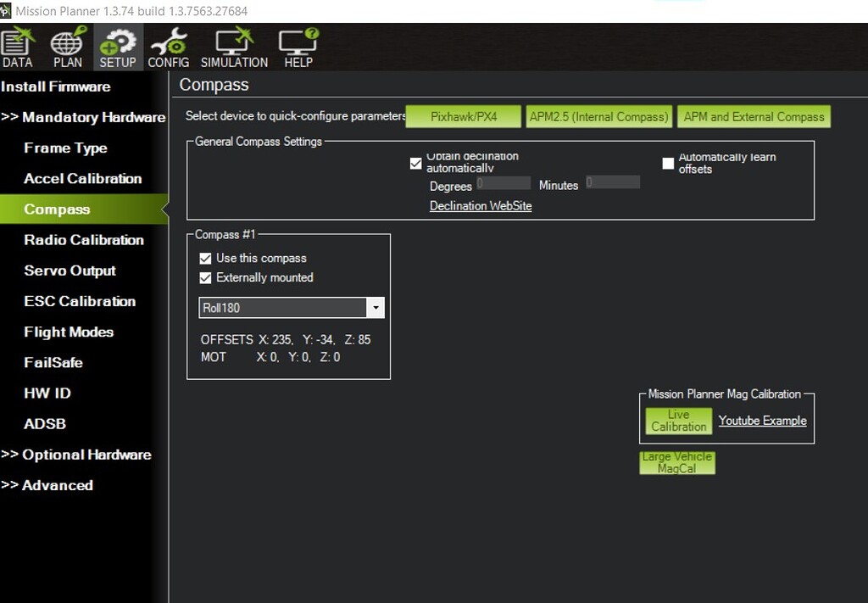Open the Declination WebSite link
The width and height of the screenshot is (868, 603).
(480, 205)
